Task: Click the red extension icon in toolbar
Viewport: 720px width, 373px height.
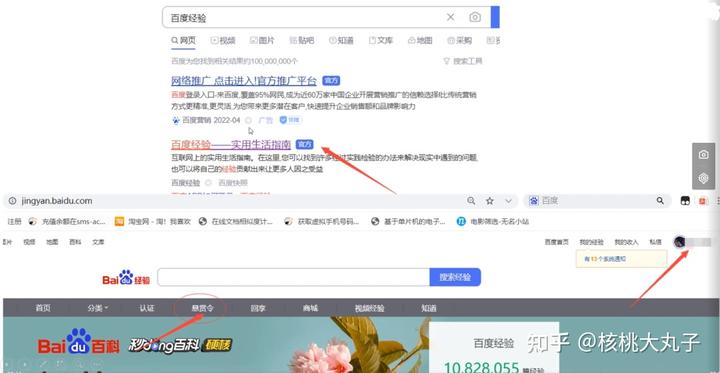Action: pyautogui.click(x=703, y=201)
